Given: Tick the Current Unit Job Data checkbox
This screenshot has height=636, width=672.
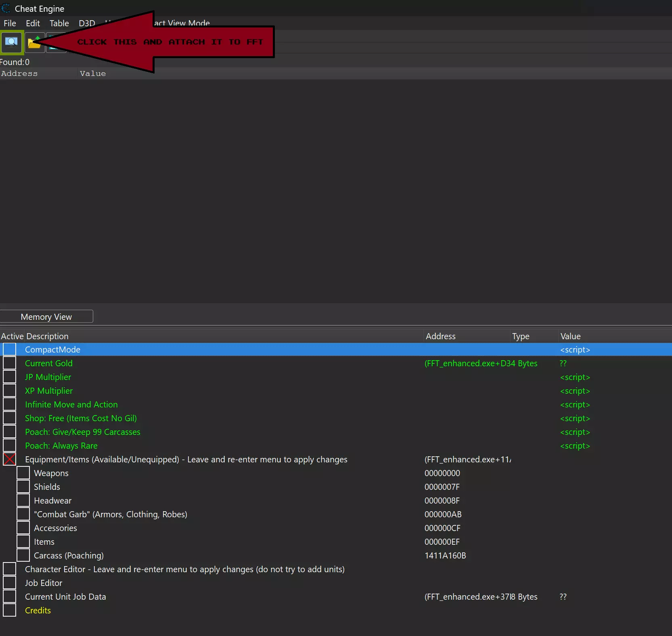Looking at the screenshot, I should pos(9,596).
